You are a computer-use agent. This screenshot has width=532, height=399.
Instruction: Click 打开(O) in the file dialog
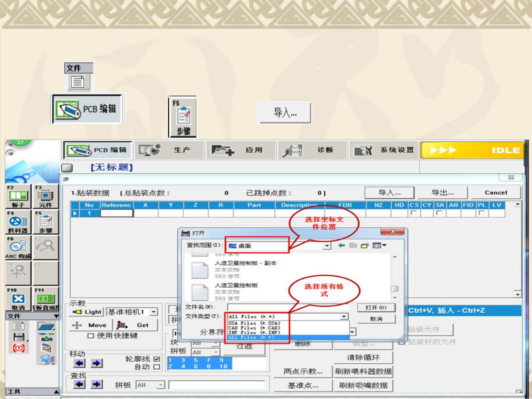[x=376, y=308]
